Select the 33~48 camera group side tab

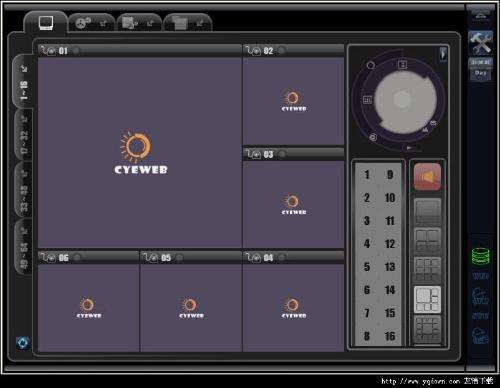[24, 190]
